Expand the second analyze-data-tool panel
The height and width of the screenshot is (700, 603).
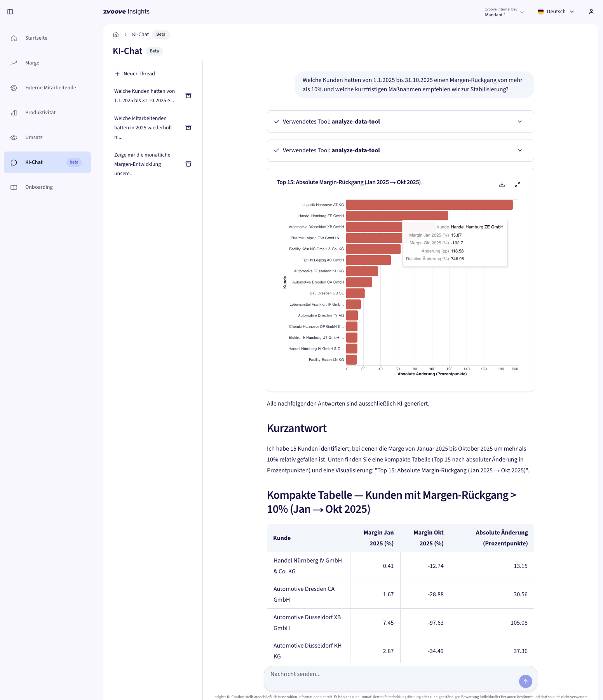click(520, 150)
